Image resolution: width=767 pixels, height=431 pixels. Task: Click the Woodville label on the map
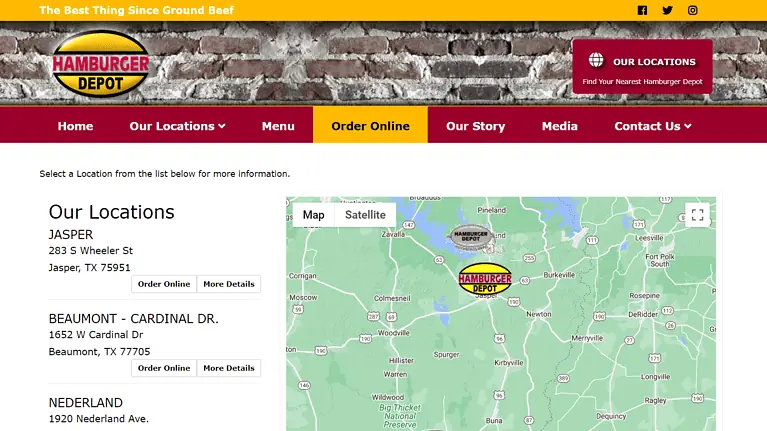(x=393, y=333)
